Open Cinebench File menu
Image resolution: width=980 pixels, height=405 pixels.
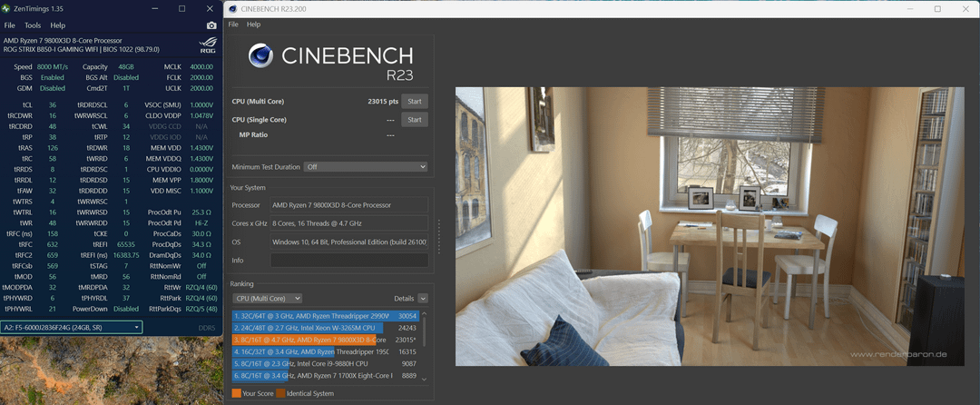coord(233,25)
